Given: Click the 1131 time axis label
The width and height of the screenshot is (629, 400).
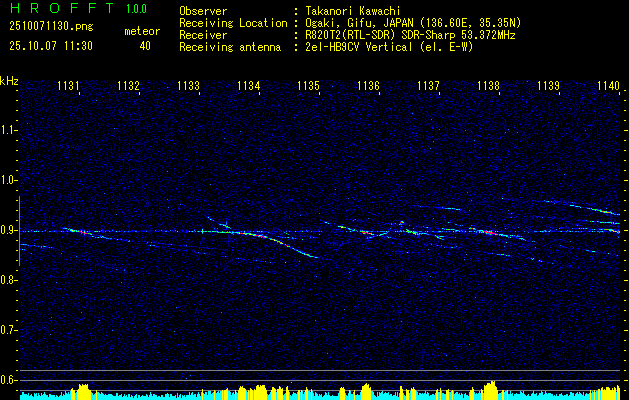Looking at the screenshot, I should 68,86.
